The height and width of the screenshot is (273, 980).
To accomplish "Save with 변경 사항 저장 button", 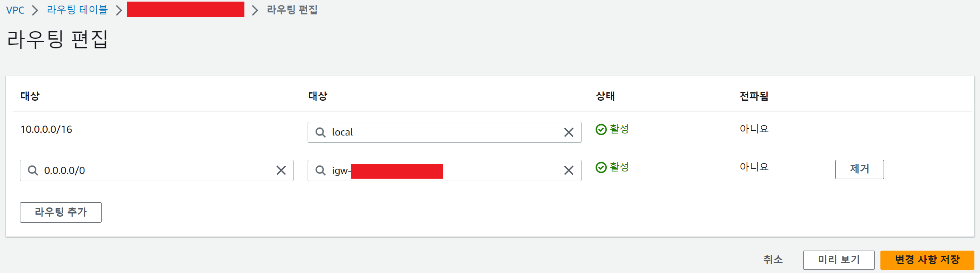I will click(927, 260).
